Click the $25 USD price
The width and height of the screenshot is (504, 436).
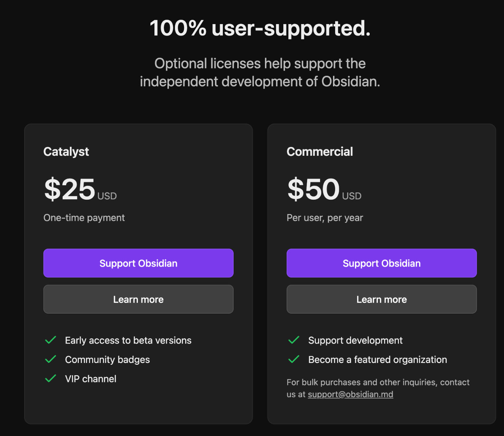(80, 189)
